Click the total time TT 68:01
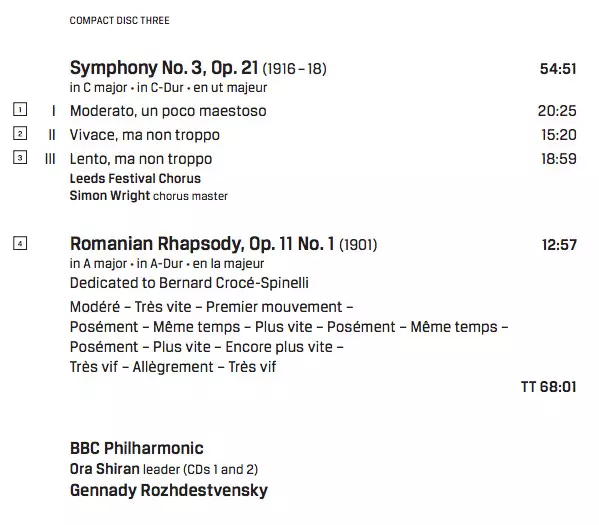The image size is (599, 525). click(549, 387)
